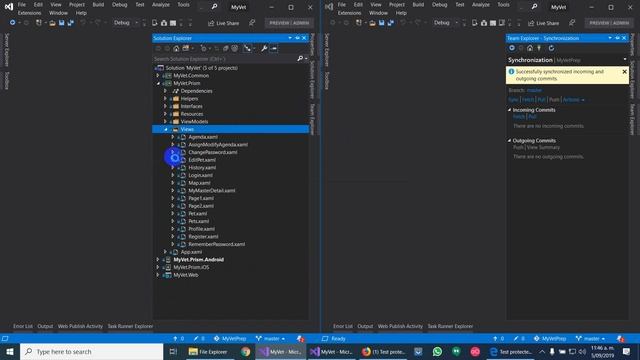This screenshot has height=360, width=640.
Task: Open Analyze menu in right window
Action: click(481, 4)
